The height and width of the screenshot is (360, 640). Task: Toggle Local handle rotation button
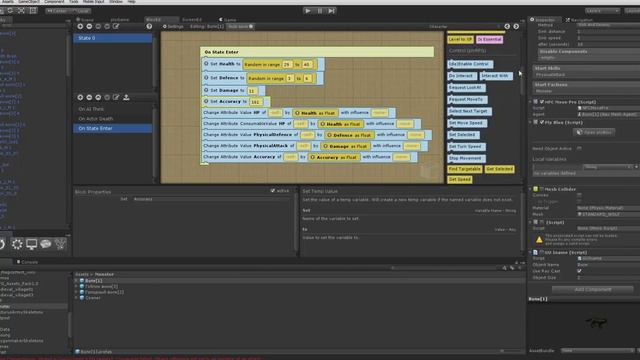82,11
